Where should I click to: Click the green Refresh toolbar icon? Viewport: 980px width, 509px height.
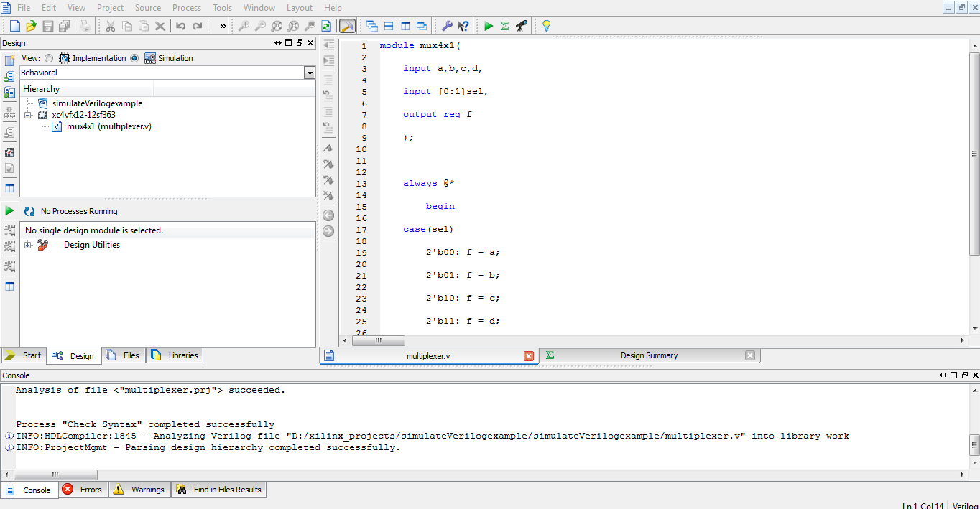[326, 26]
